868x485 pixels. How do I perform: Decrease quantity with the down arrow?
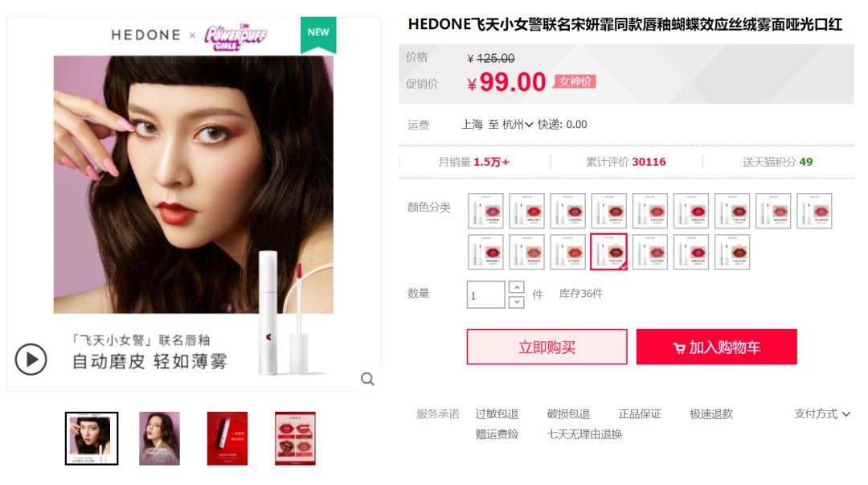tap(516, 302)
